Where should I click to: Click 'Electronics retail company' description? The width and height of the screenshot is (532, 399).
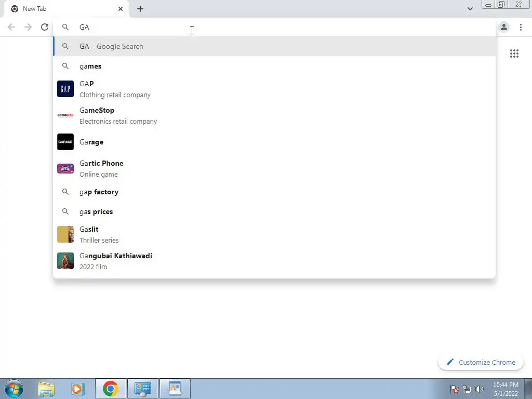[x=118, y=122]
